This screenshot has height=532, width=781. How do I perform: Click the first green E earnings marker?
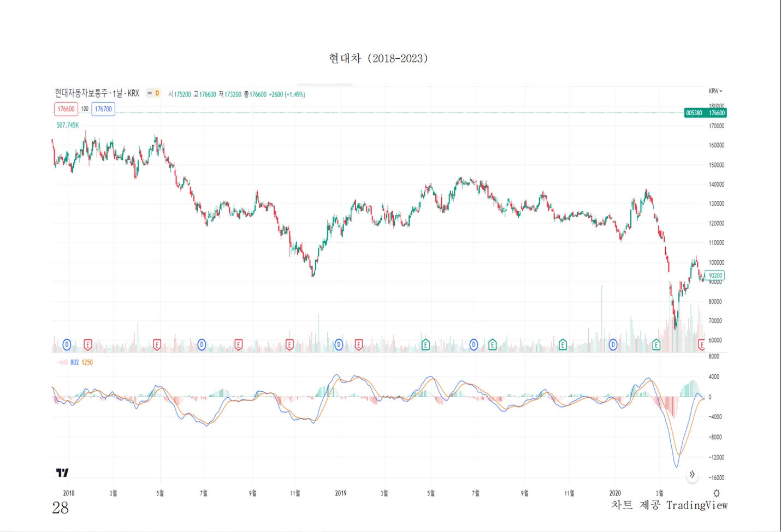click(x=425, y=345)
